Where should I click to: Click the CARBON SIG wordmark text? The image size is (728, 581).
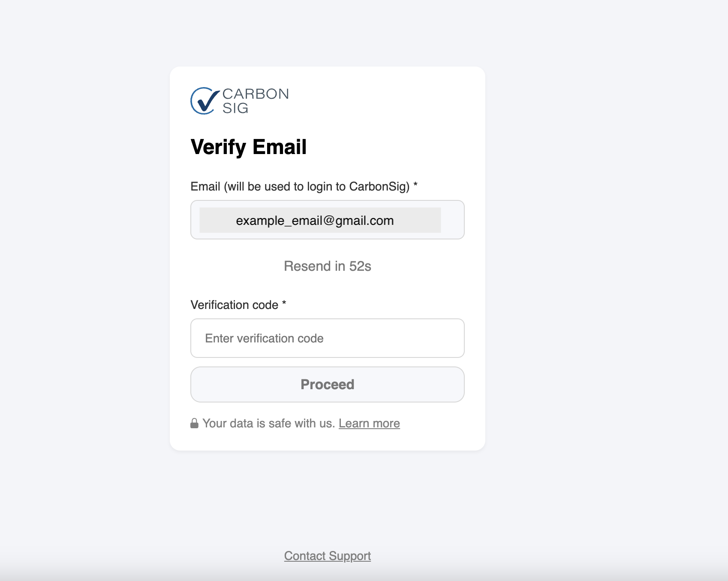pos(256,101)
